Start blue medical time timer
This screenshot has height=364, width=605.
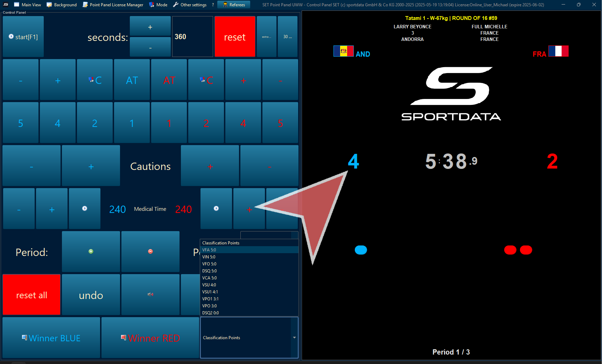tap(85, 209)
